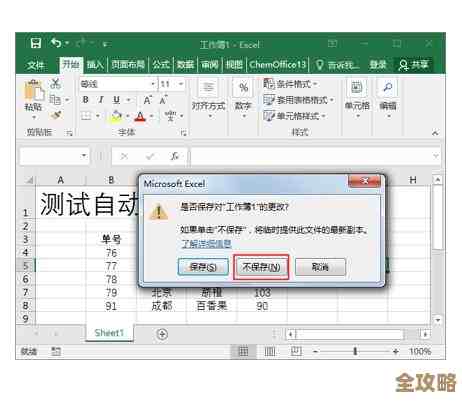Toggle Bold formatting
Image resolution: width=462 pixels, height=401 pixels.
86,100
